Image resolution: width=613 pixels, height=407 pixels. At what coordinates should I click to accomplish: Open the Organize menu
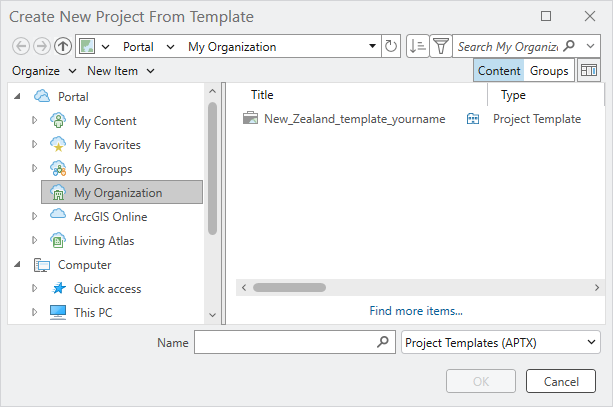point(44,71)
